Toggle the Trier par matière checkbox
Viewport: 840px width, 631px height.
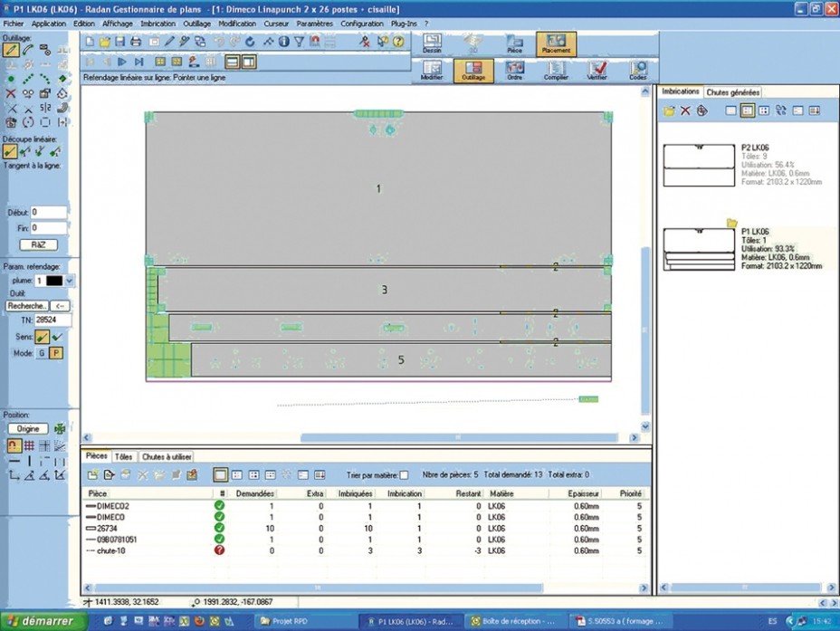pos(404,475)
